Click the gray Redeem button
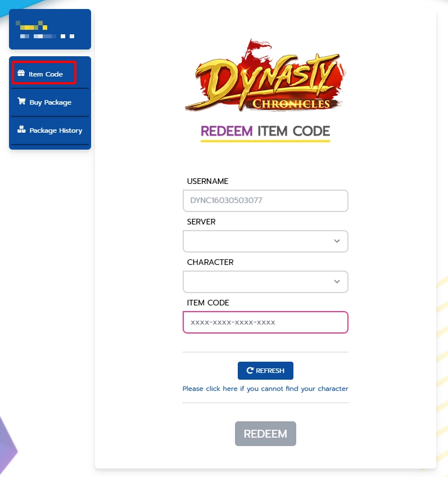448x477 pixels. coord(265,434)
